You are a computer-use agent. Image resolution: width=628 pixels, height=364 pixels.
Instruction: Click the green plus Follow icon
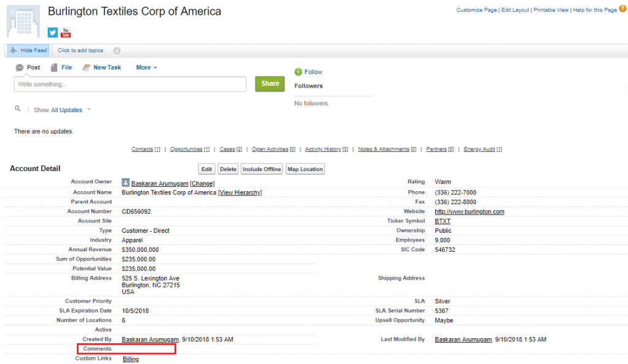click(x=297, y=72)
